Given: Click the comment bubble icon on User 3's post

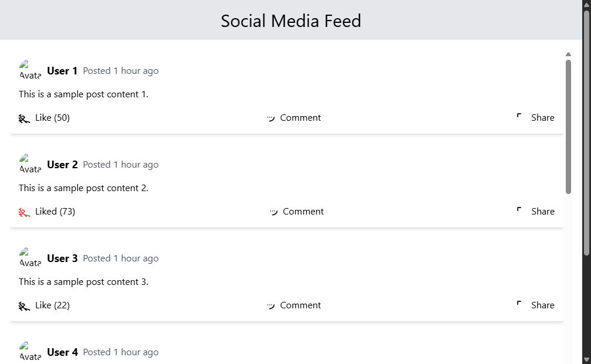Looking at the screenshot, I should 271,306.
